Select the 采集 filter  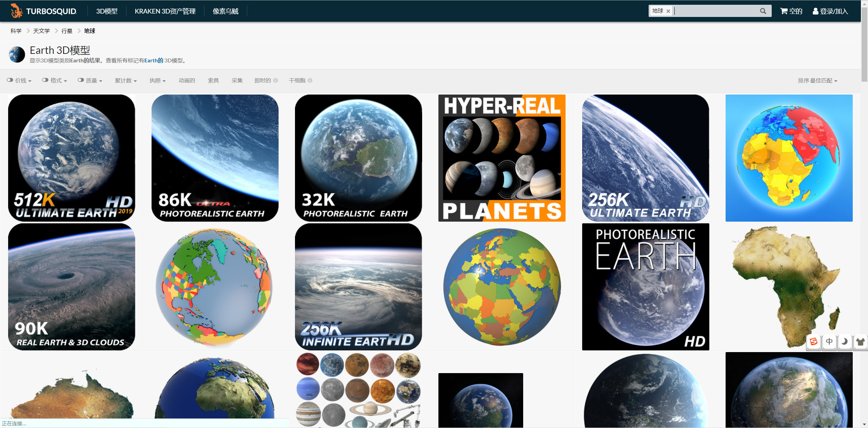point(237,80)
